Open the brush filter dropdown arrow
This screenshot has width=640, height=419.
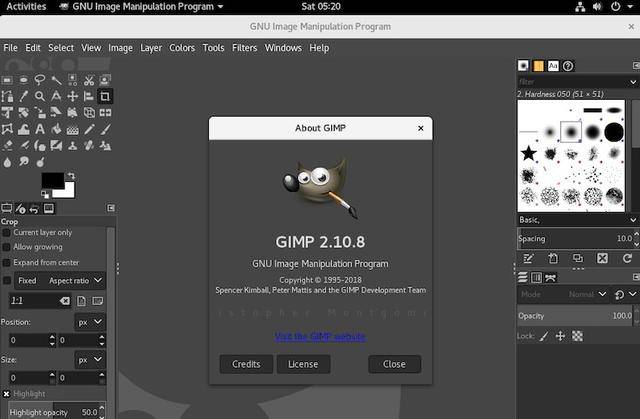pyautogui.click(x=633, y=82)
